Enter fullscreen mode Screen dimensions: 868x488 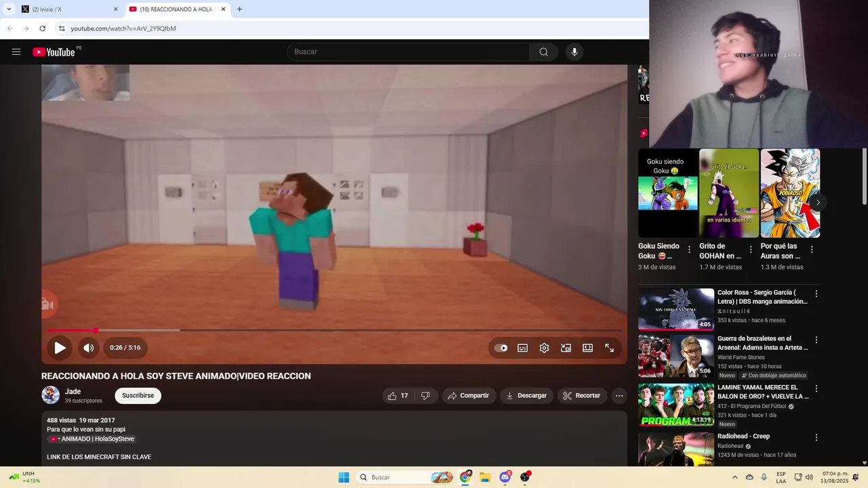[x=610, y=348]
